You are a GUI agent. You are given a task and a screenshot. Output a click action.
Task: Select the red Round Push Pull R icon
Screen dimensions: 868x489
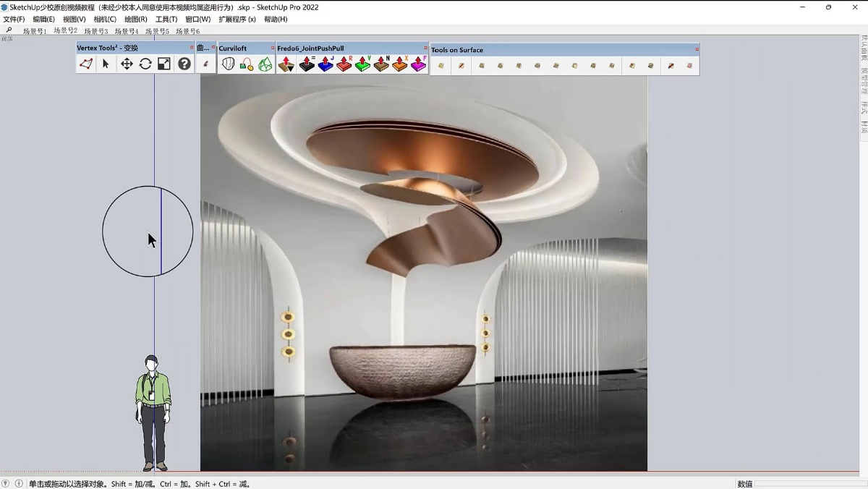344,64
